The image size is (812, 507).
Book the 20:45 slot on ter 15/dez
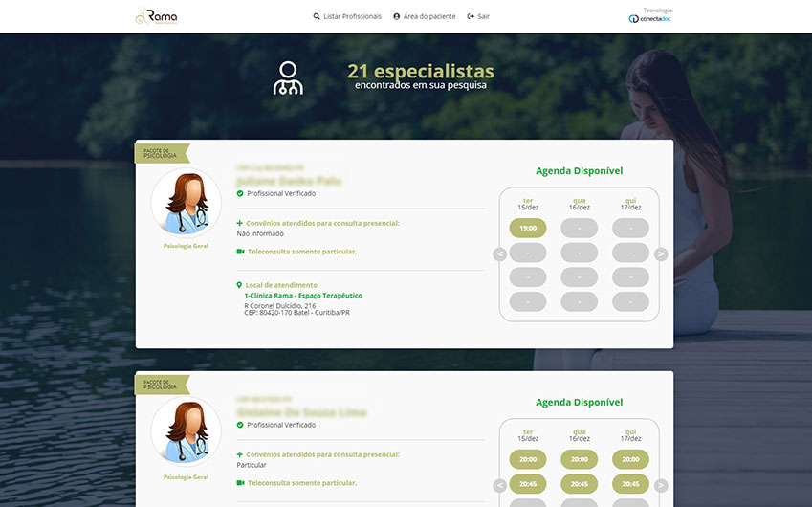(528, 484)
